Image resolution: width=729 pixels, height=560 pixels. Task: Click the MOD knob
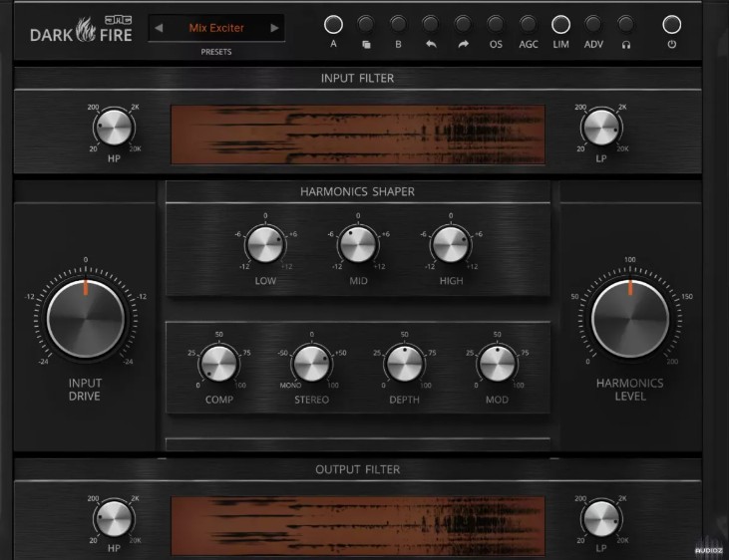pos(497,364)
